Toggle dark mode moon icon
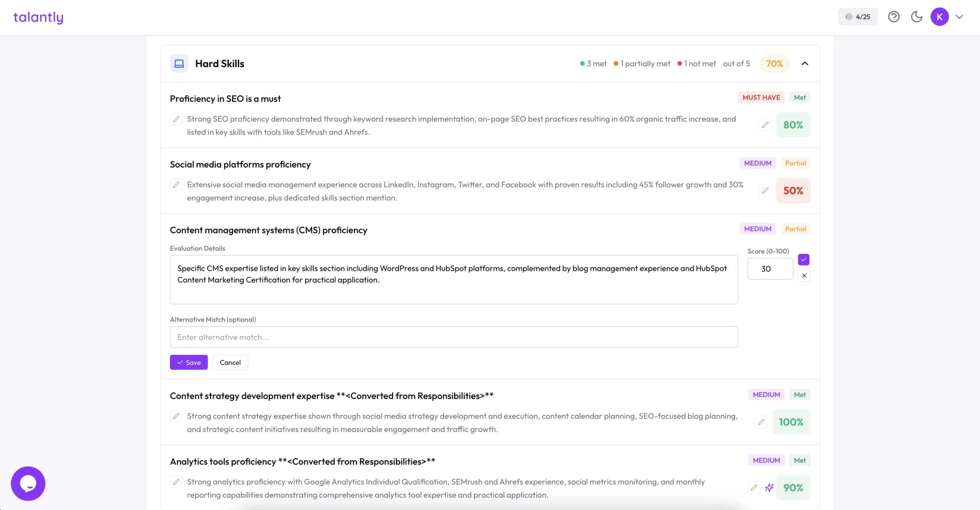Image resolution: width=980 pixels, height=510 pixels. click(916, 17)
